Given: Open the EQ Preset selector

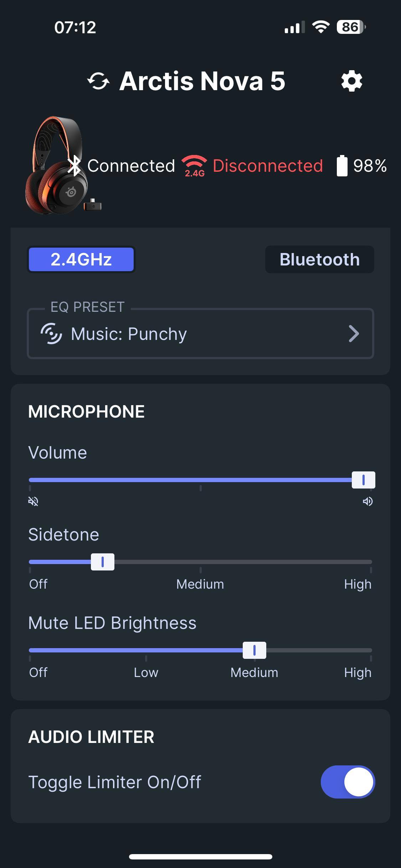Looking at the screenshot, I should click(200, 334).
